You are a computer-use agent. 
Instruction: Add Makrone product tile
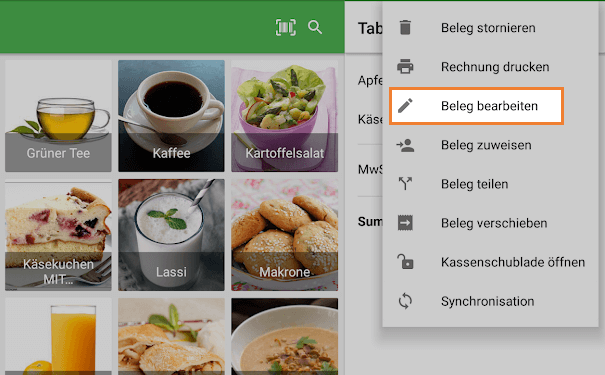click(x=284, y=235)
